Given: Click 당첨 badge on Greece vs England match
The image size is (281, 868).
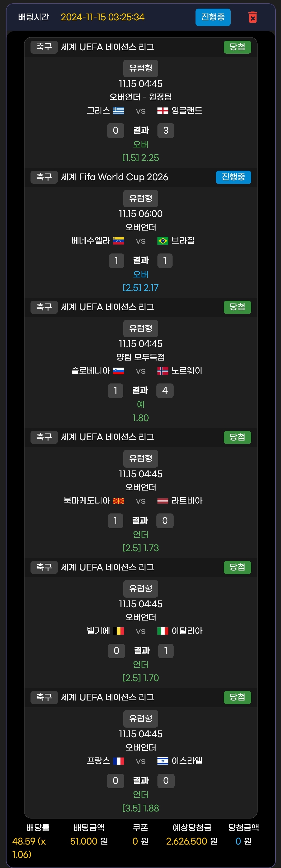Looking at the screenshot, I should [237, 47].
